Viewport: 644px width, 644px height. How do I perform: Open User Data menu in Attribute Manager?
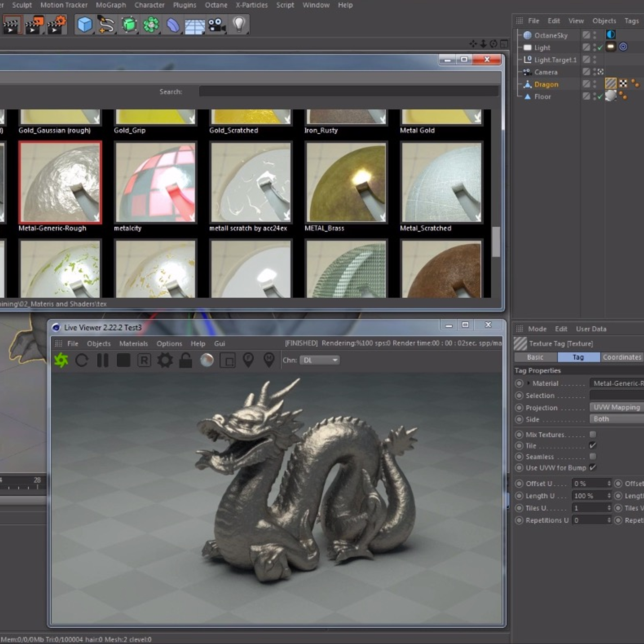pyautogui.click(x=591, y=329)
